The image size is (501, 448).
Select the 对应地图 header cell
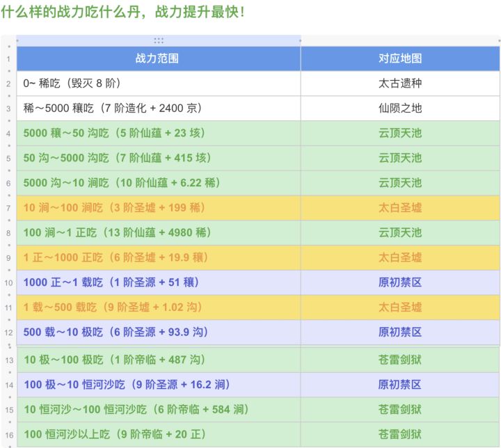[400, 58]
